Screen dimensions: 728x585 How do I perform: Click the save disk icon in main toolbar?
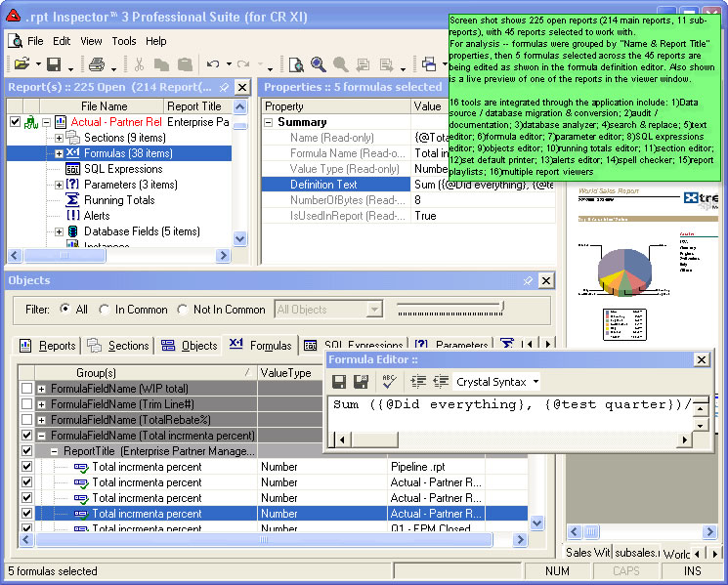(54, 64)
